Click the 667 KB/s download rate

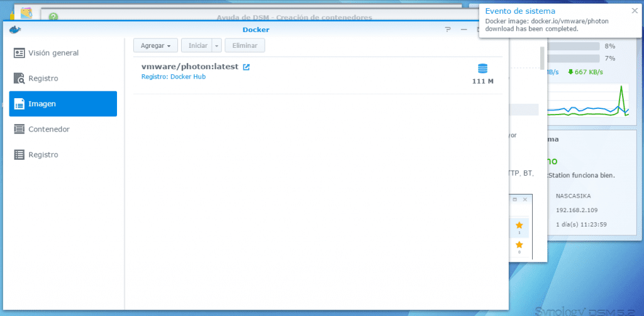click(586, 72)
